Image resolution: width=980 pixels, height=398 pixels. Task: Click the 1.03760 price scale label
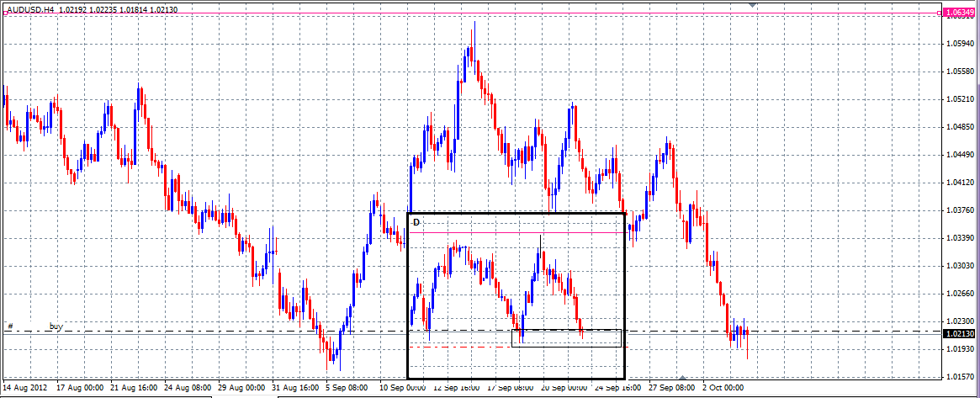click(960, 210)
